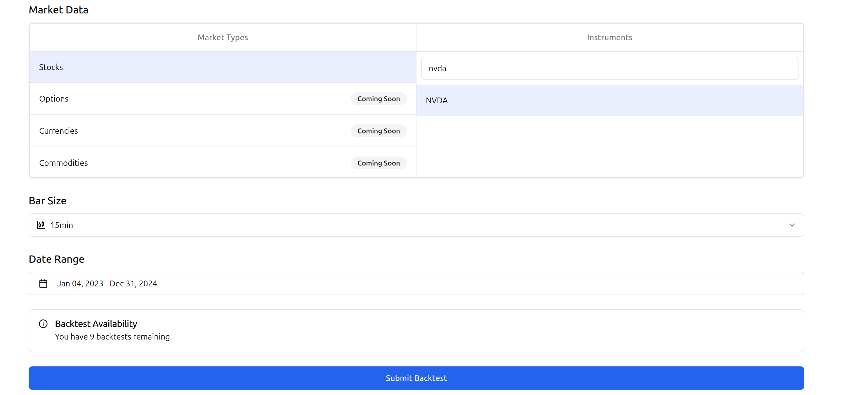Viewport: 868px width, 395px height.
Task: Click the Date Range section heading
Action: [56, 259]
